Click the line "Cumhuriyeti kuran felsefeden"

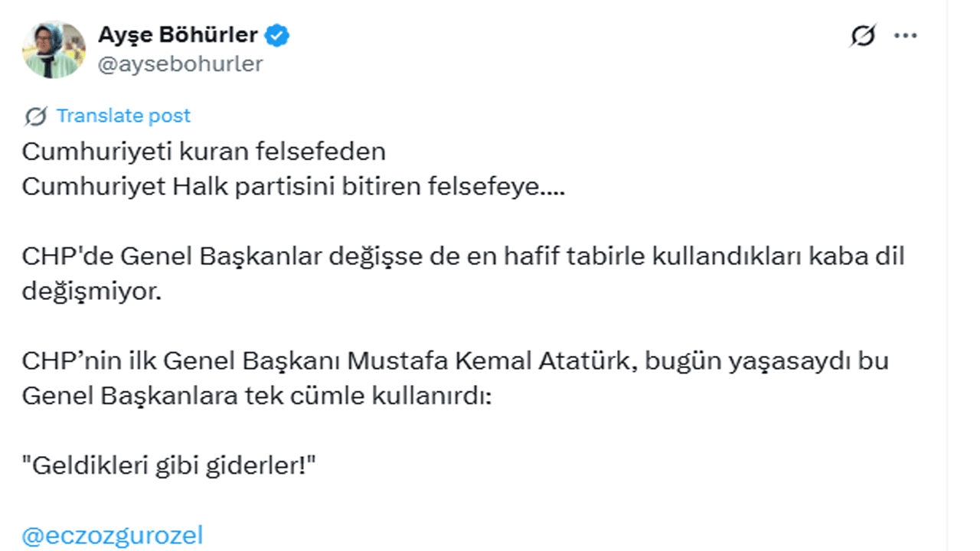(x=204, y=152)
